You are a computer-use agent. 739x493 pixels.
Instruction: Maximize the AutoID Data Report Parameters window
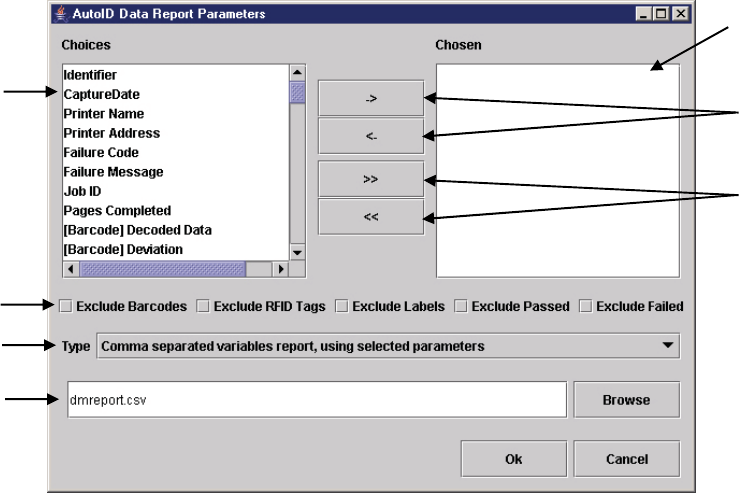(661, 14)
